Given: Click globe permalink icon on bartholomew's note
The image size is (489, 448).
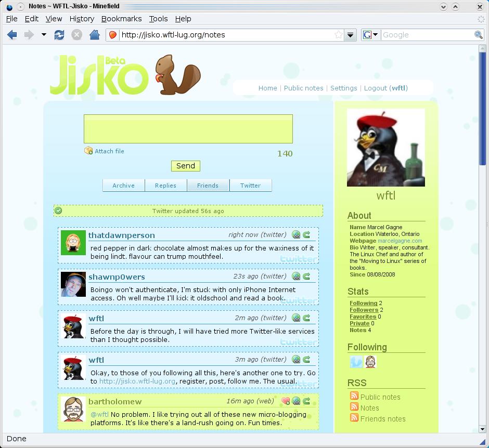Looking at the screenshot, I should [296, 401].
